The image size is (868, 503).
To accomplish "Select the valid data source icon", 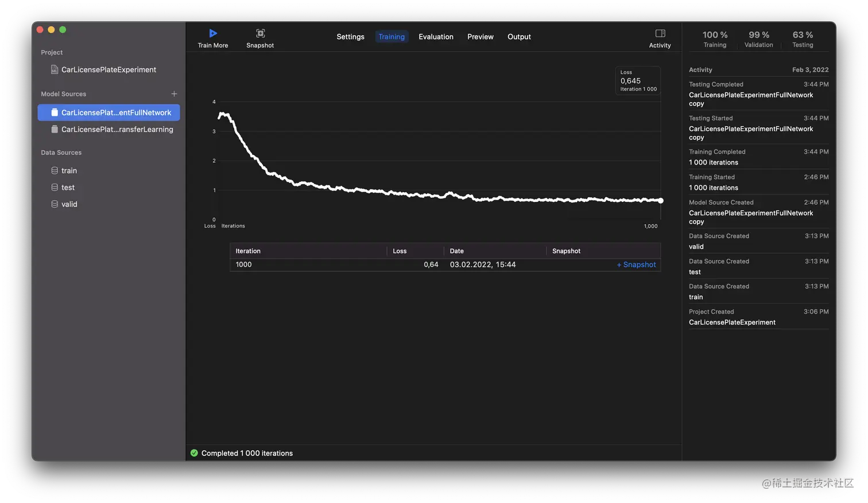I will coord(54,204).
